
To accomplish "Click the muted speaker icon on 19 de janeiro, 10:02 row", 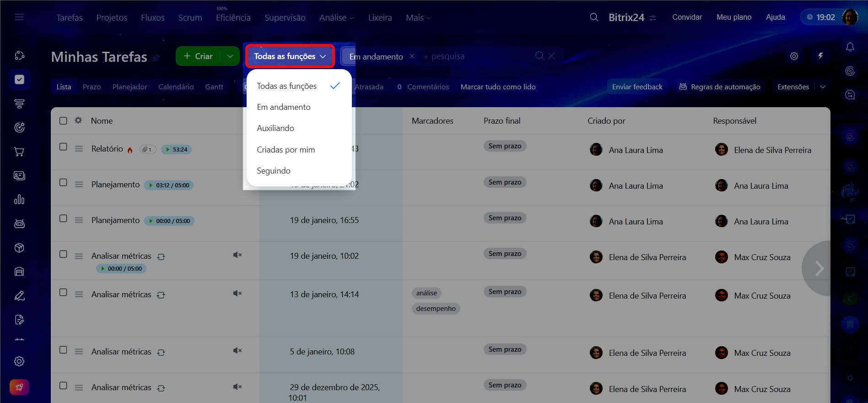I will coord(237,255).
